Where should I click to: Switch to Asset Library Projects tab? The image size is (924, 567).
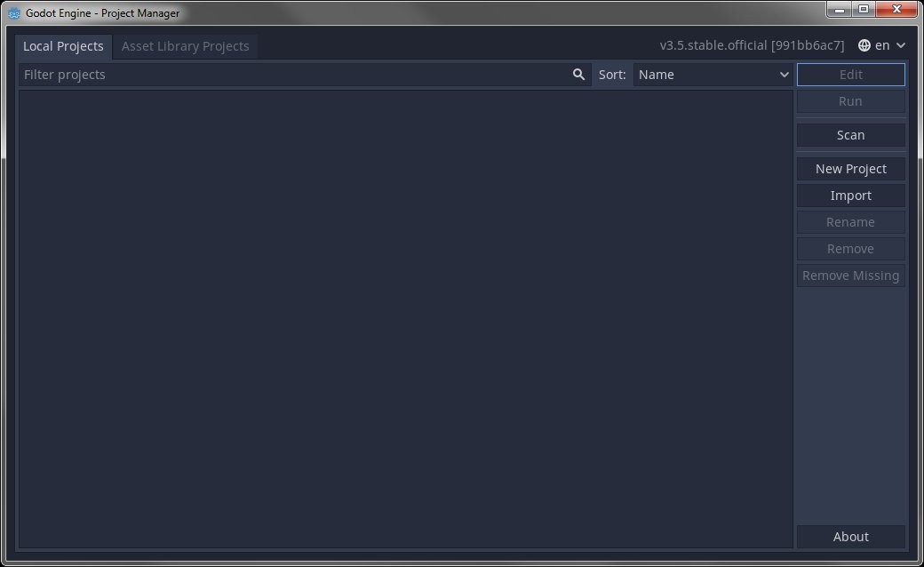pyautogui.click(x=185, y=46)
